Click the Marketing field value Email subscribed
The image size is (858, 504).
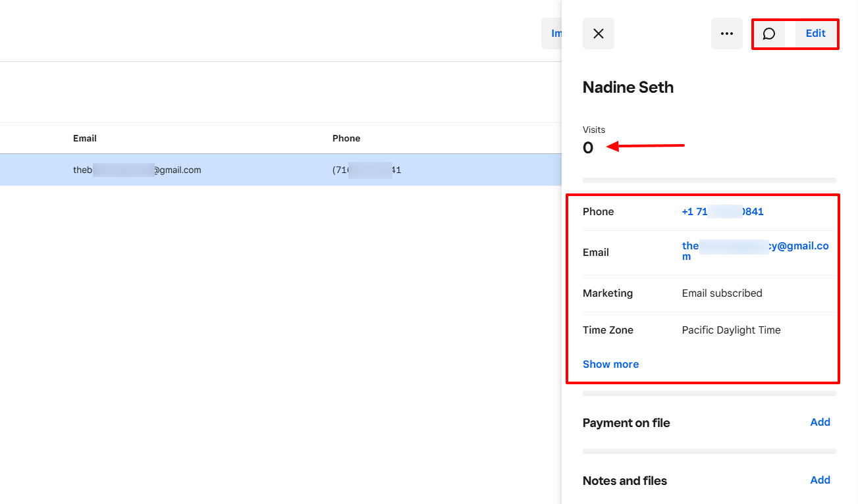pos(722,293)
